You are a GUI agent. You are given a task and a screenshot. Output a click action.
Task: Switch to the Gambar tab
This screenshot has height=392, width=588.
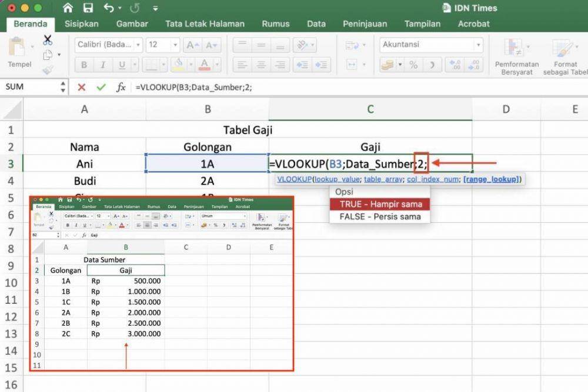132,24
